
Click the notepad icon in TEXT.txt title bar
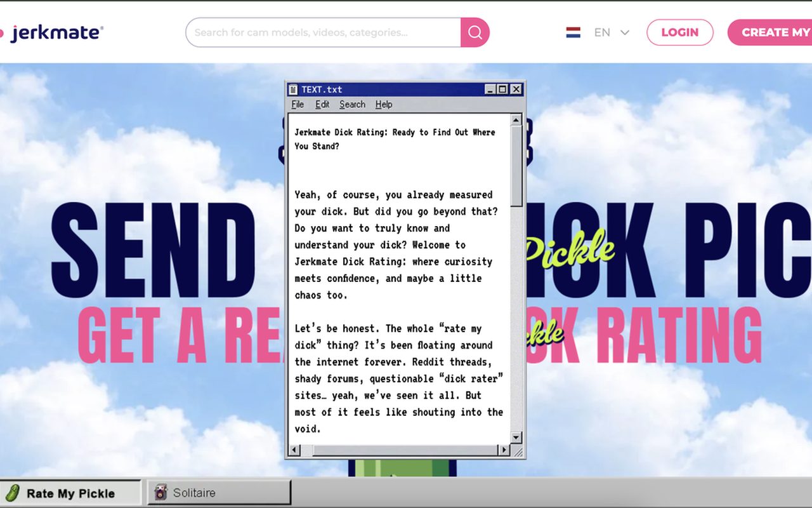[293, 90]
